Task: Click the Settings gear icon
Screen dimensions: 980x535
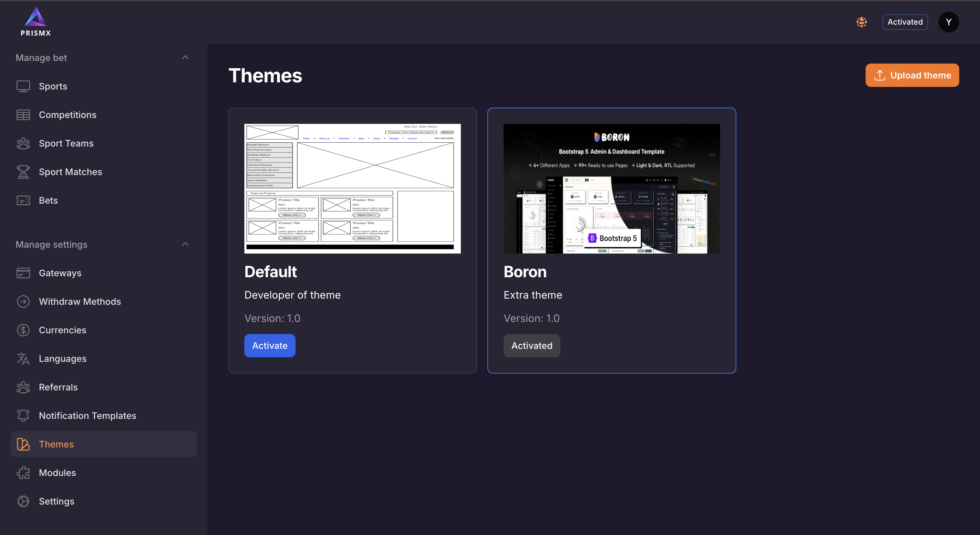Action: coord(23,501)
